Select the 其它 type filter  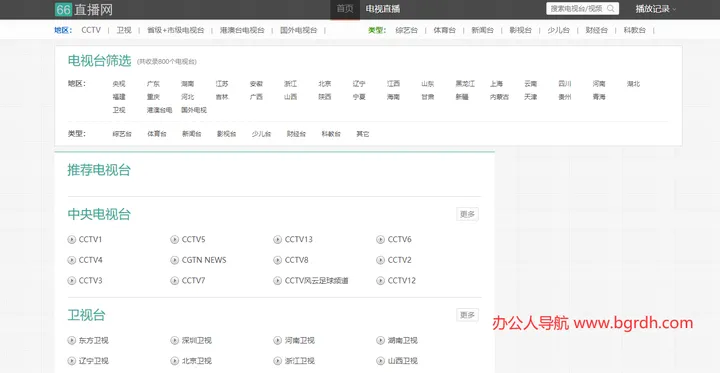coord(363,134)
